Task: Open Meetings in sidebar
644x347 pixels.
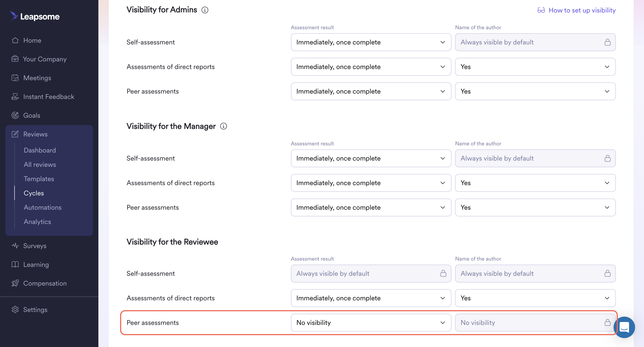Action: (x=37, y=78)
